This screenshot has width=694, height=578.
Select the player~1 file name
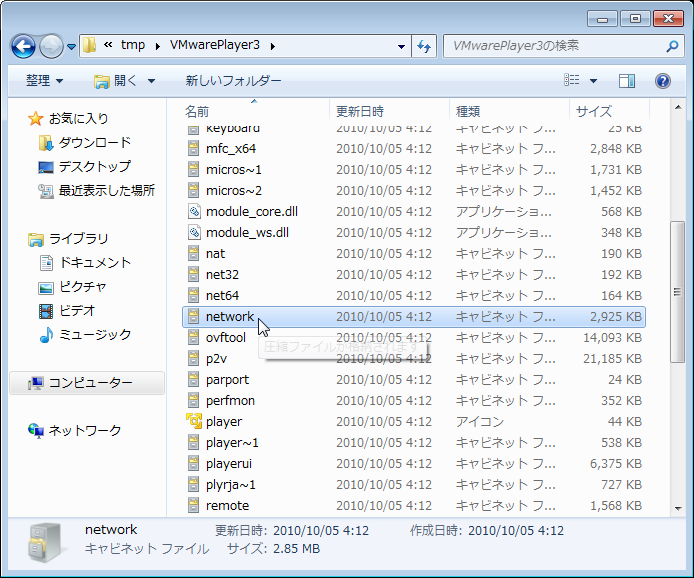pyautogui.click(x=232, y=443)
